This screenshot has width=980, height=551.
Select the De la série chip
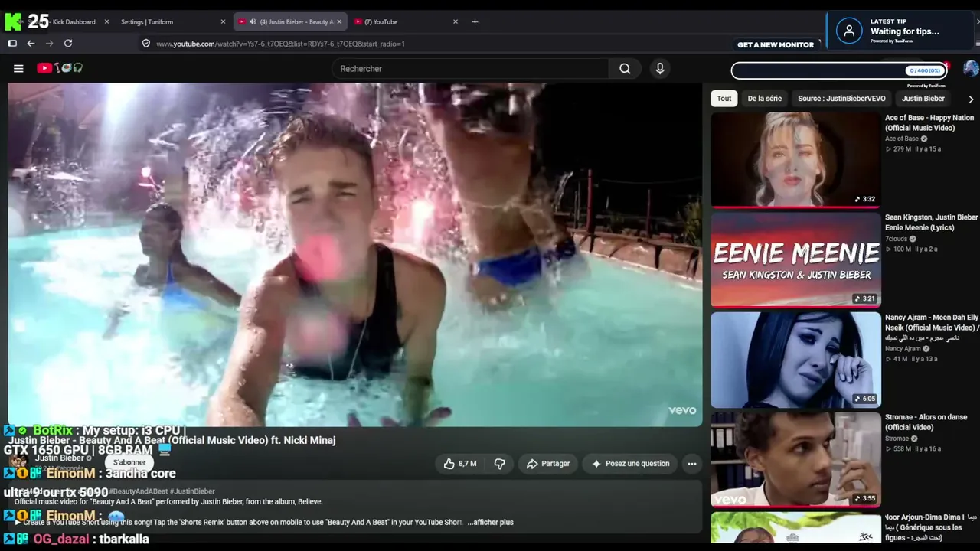coord(765,99)
